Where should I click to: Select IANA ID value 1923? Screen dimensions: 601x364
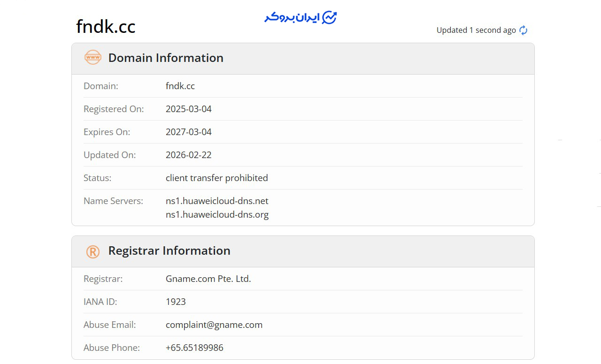pyautogui.click(x=176, y=302)
